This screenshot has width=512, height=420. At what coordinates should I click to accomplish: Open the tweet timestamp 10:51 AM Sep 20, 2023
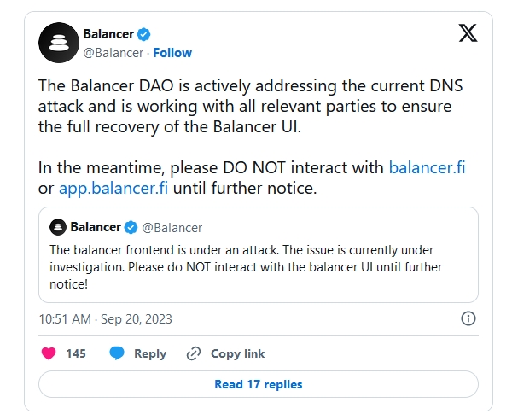(x=106, y=319)
